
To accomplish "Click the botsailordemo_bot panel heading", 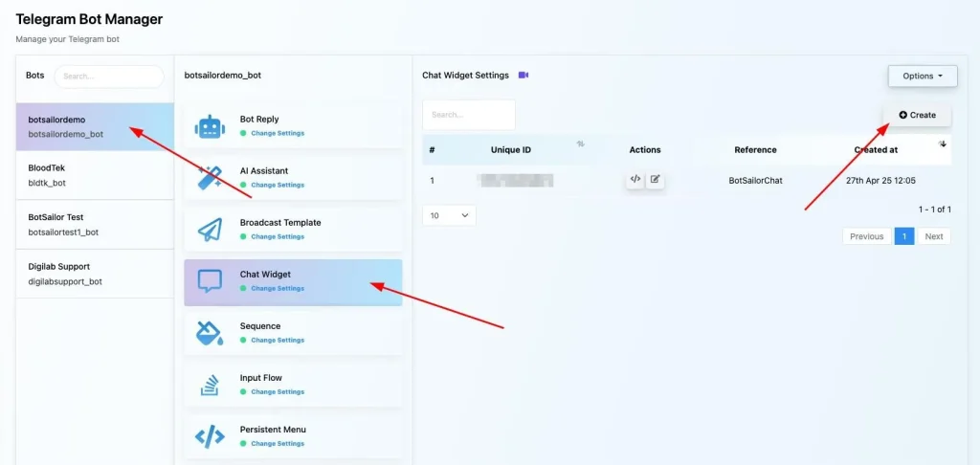I will pyautogui.click(x=222, y=75).
